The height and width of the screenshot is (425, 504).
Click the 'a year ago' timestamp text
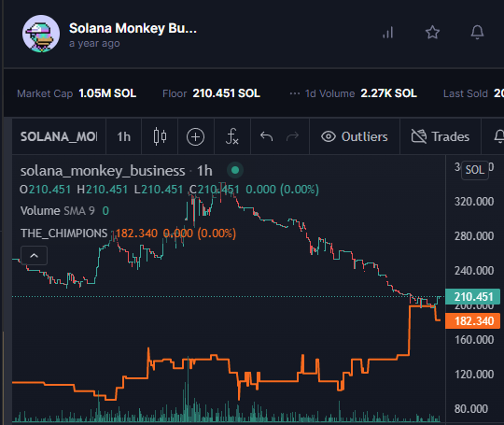tap(94, 43)
